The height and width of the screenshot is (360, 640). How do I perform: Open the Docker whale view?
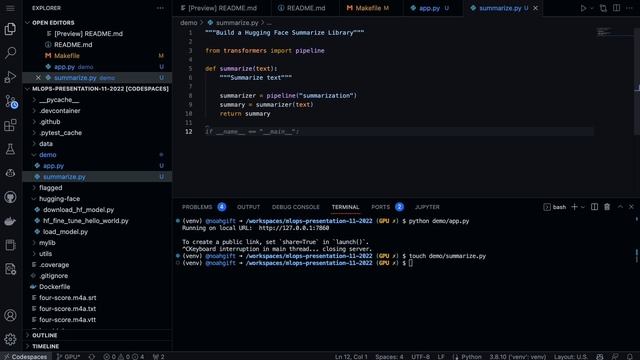(10, 221)
